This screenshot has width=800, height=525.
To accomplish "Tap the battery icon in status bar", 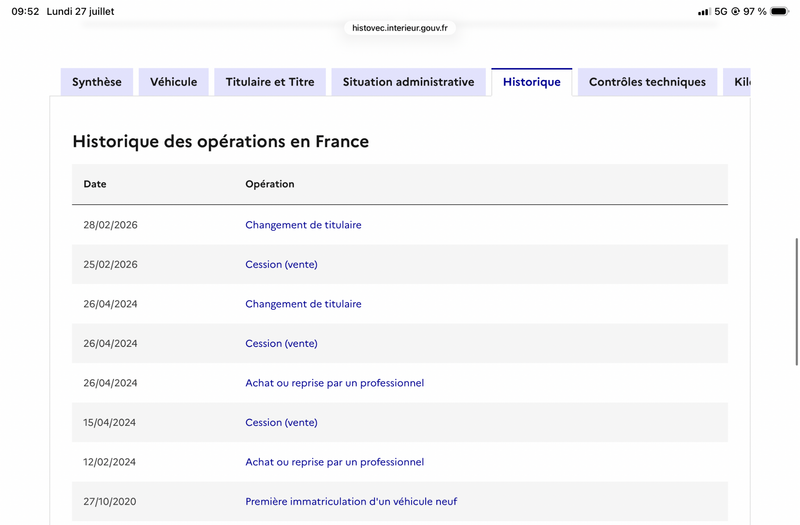I will pos(780,11).
